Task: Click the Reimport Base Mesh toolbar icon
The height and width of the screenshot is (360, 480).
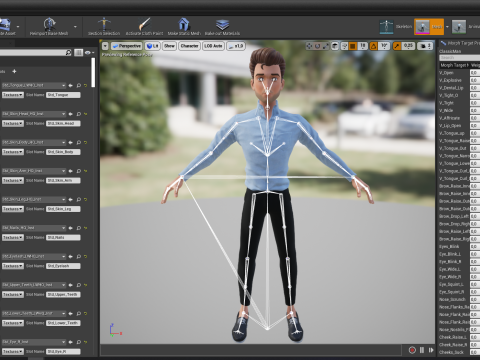Action: [49, 24]
